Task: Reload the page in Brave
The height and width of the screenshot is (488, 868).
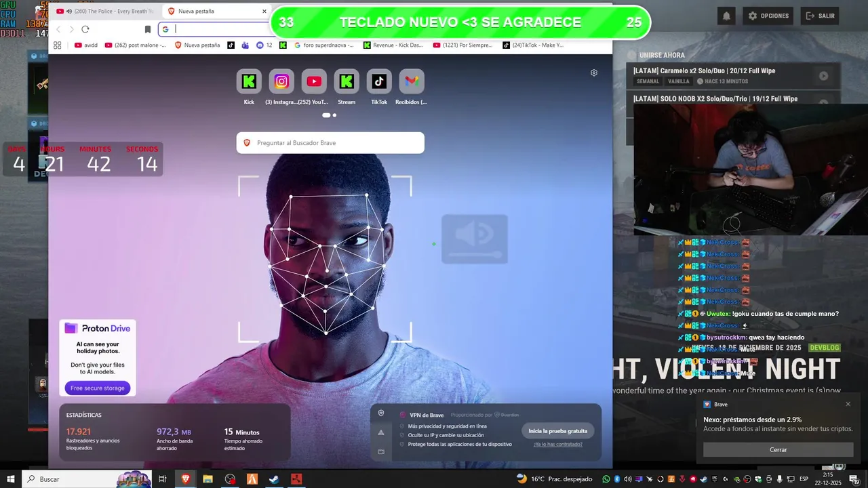Action: 85,29
